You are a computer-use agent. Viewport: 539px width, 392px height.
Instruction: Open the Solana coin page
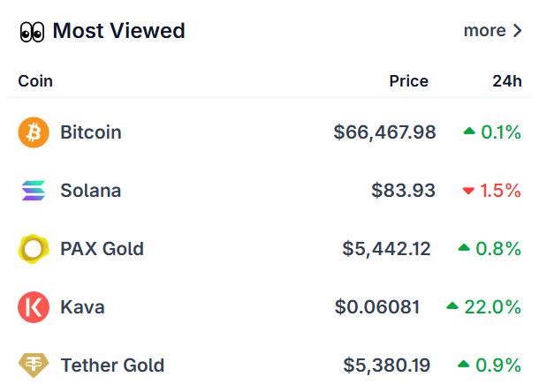tap(91, 191)
